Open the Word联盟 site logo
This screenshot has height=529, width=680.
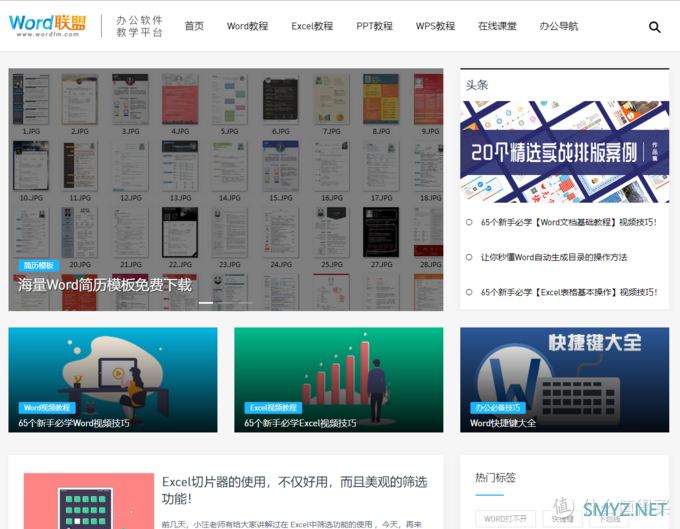(47, 26)
